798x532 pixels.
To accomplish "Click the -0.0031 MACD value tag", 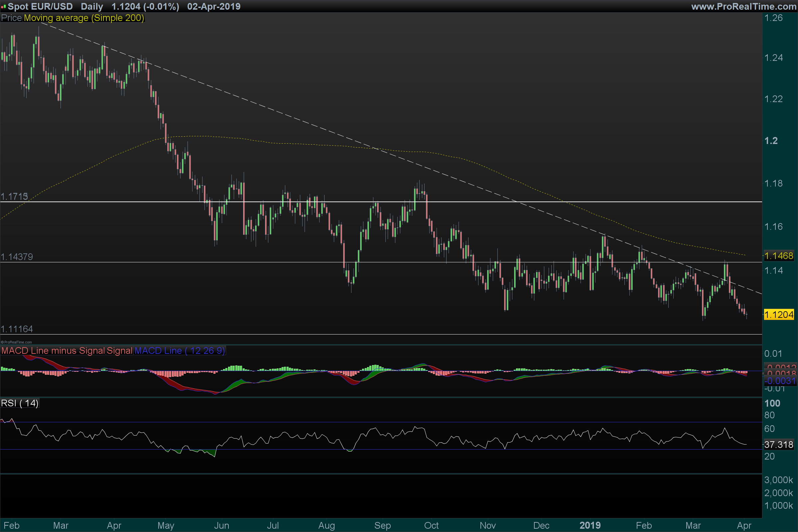I will 780,381.
